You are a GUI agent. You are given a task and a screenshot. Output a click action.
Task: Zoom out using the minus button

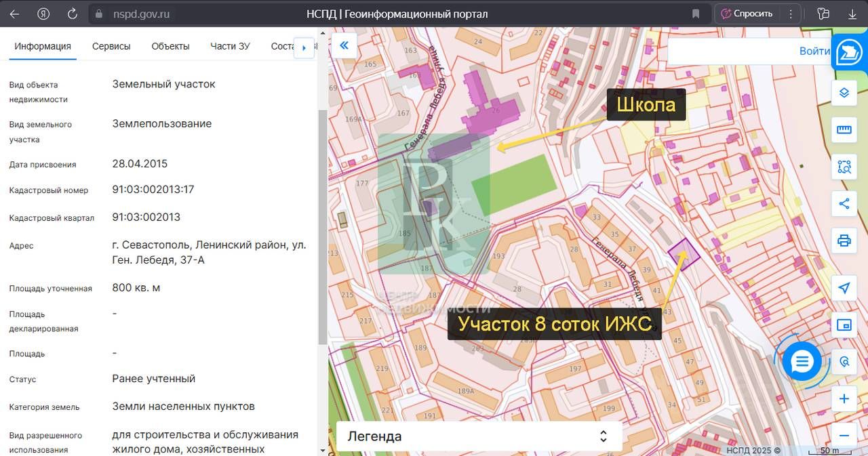pyautogui.click(x=844, y=436)
